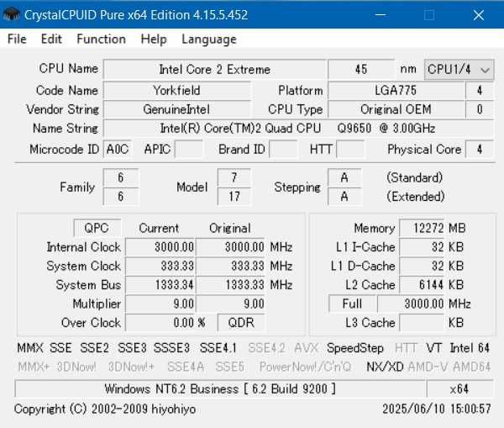Click the empty Brand ID field

[283, 149]
